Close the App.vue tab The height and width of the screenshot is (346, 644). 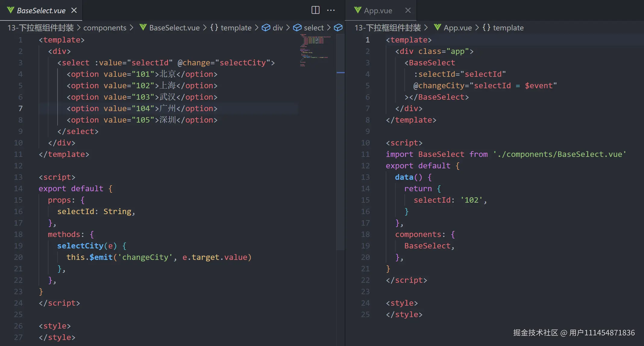click(408, 10)
